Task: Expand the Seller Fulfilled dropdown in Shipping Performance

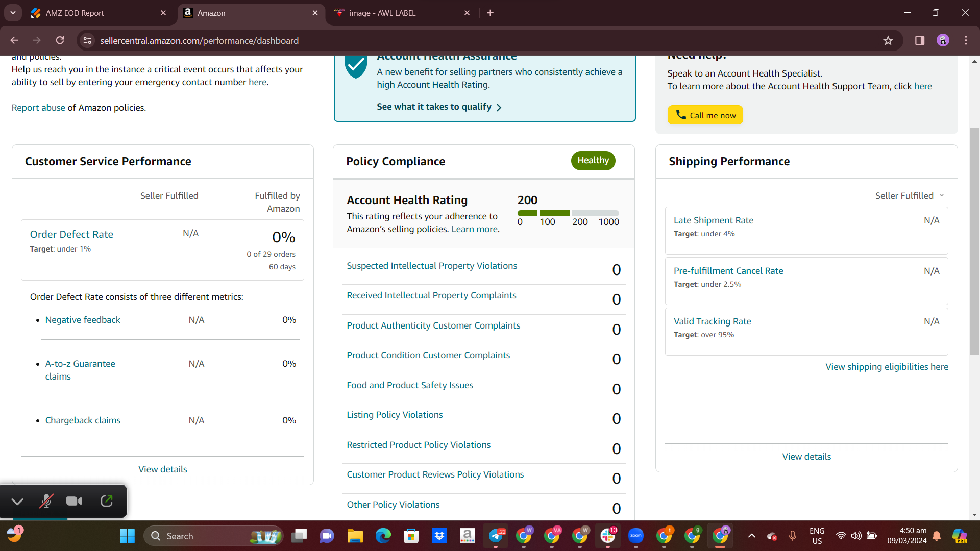Action: (x=910, y=195)
